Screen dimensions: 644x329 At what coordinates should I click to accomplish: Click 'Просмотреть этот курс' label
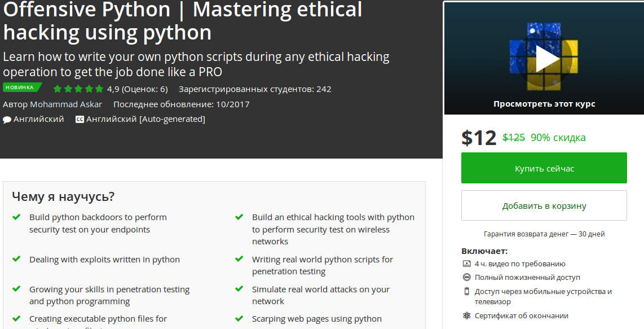[x=544, y=103]
